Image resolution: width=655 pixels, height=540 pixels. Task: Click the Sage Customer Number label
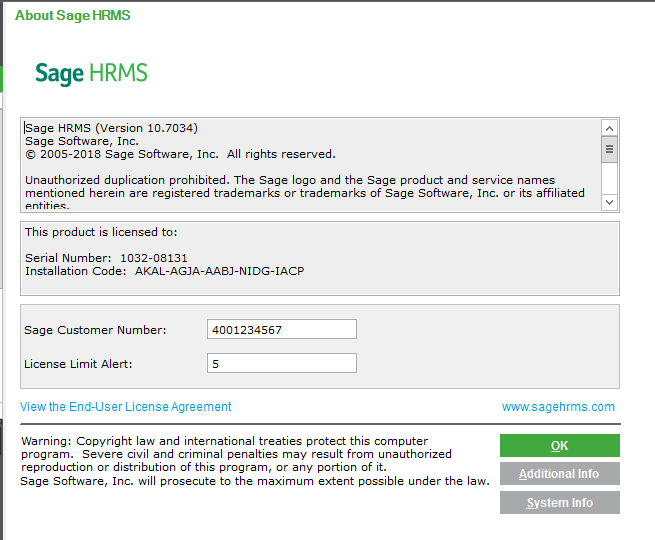(x=95, y=330)
